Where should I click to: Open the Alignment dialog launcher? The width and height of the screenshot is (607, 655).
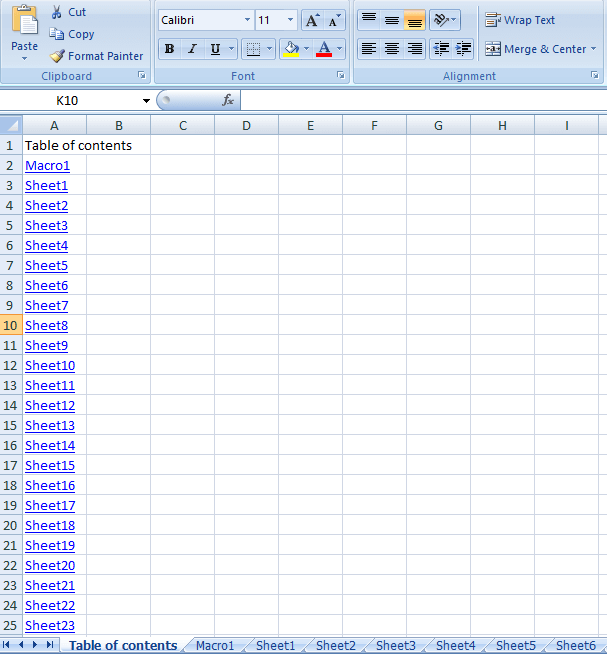[594, 75]
